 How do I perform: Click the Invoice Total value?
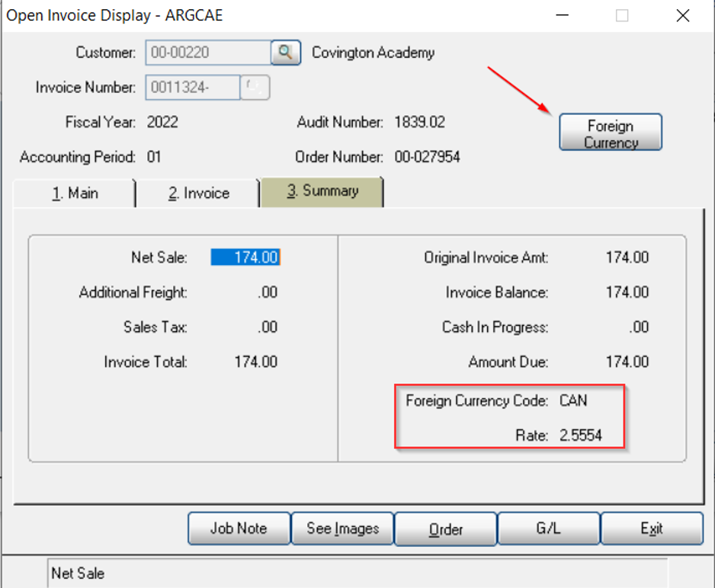[256, 362]
